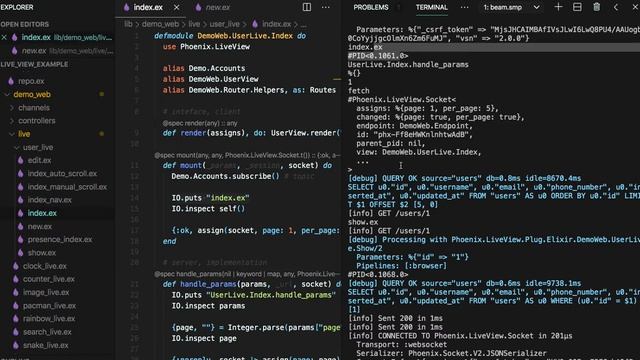This screenshot has width=640, height=360.
Task: Select index.ex in user_live folder
Action: click(42, 213)
